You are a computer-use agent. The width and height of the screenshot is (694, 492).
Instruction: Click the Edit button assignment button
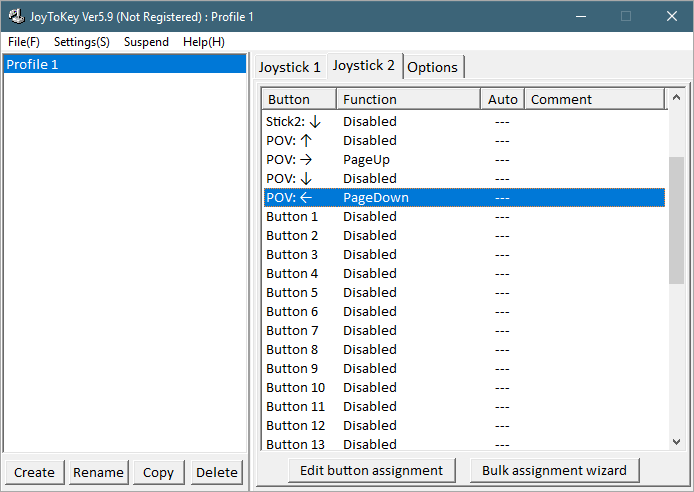372,470
